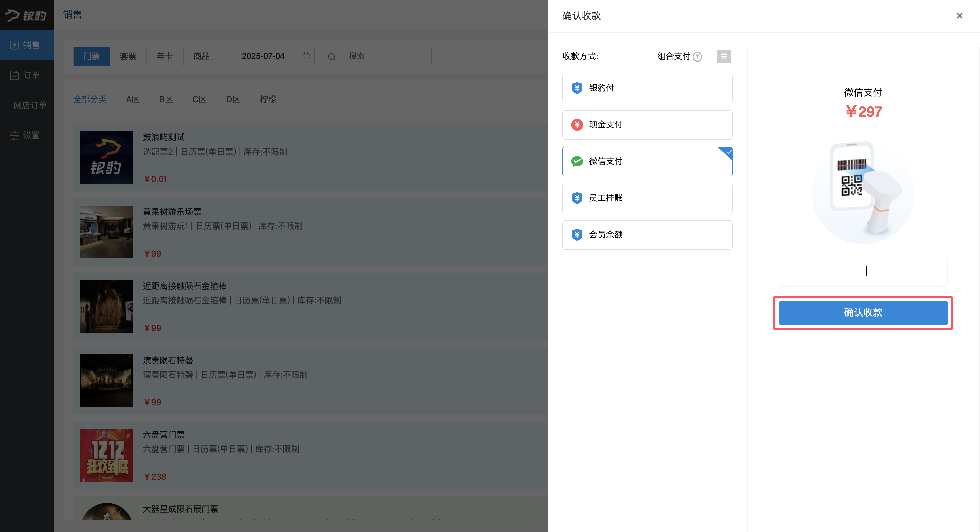
Task: Click the 会员余额 shield icon
Action: tap(577, 235)
